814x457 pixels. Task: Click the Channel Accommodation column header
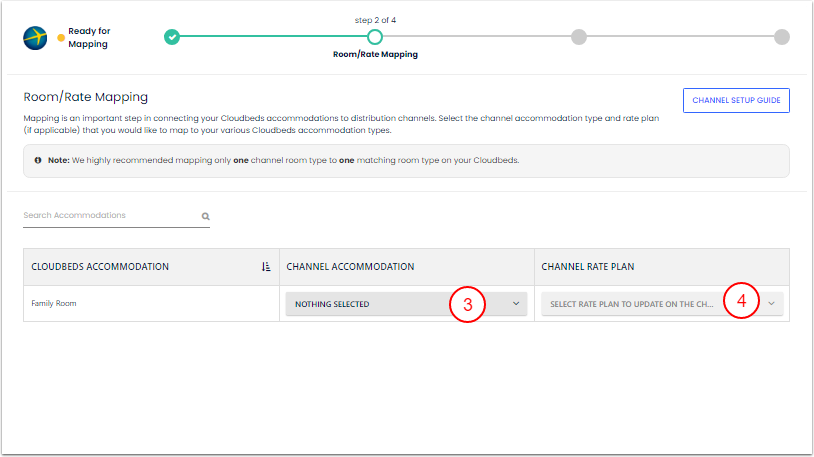point(350,267)
